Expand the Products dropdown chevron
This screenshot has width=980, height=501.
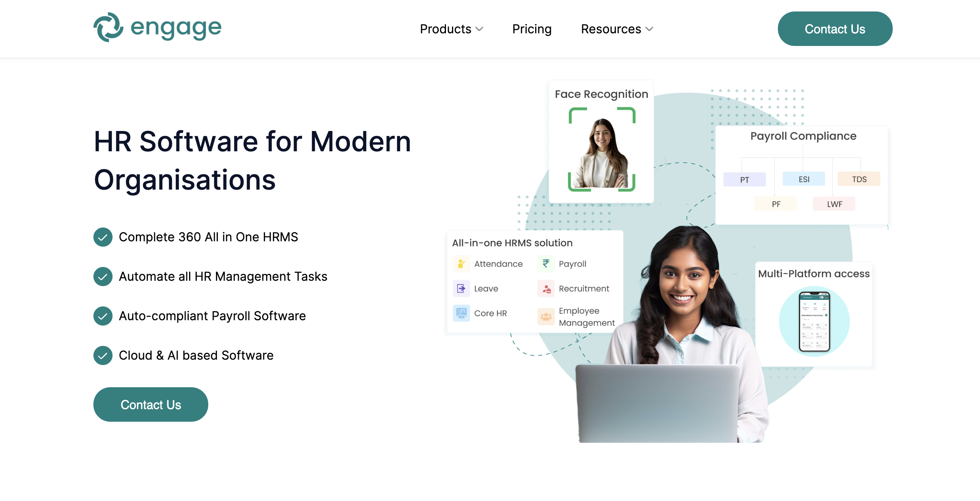(x=479, y=29)
